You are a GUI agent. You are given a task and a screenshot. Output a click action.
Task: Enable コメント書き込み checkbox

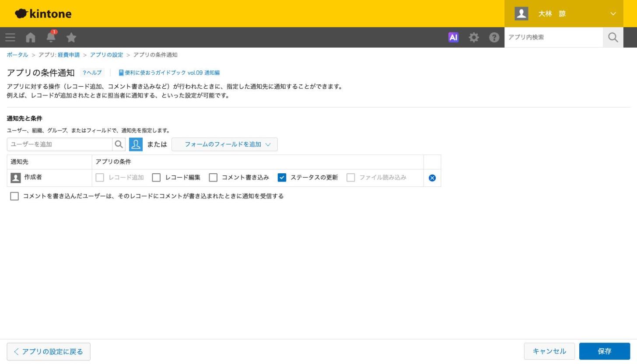click(213, 178)
